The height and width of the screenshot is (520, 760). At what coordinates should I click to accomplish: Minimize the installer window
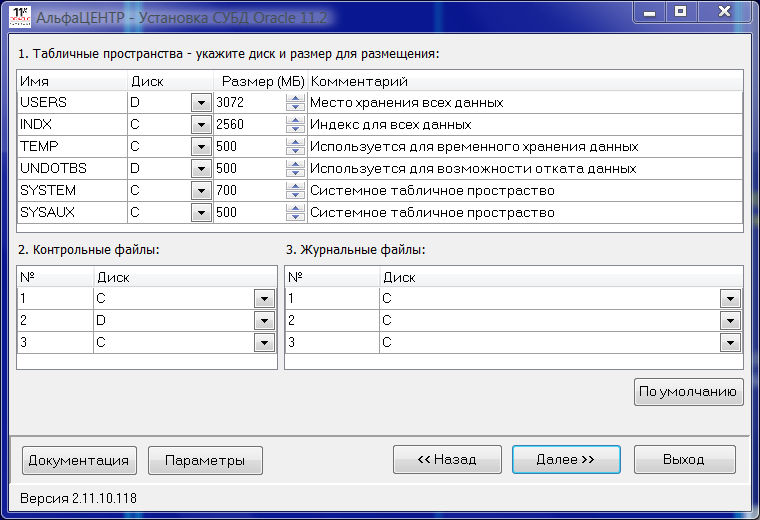[x=650, y=12]
